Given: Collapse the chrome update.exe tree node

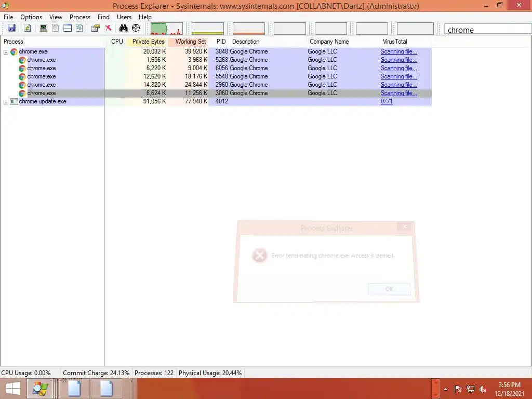Looking at the screenshot, I should tap(6, 102).
